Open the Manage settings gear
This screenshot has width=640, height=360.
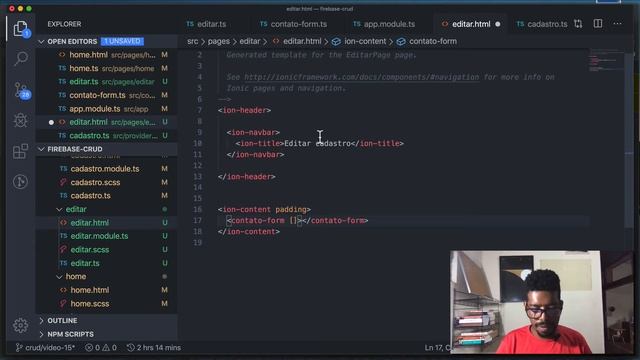[20, 325]
